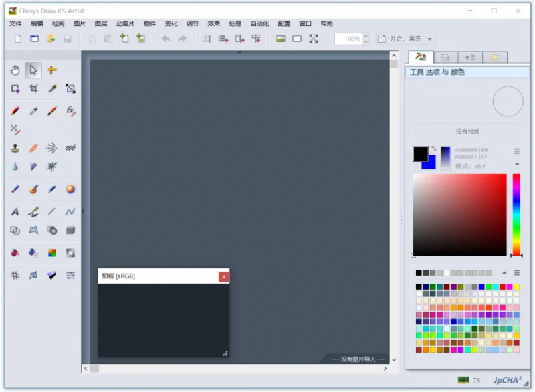
Task: Choose the Text tool
Action: coord(15,210)
